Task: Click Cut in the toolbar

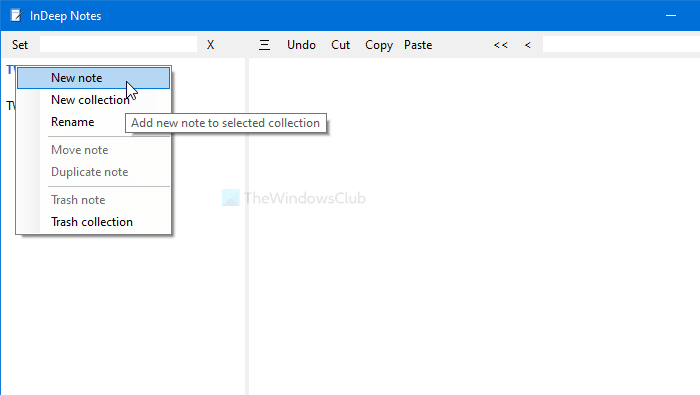Action: (x=340, y=45)
